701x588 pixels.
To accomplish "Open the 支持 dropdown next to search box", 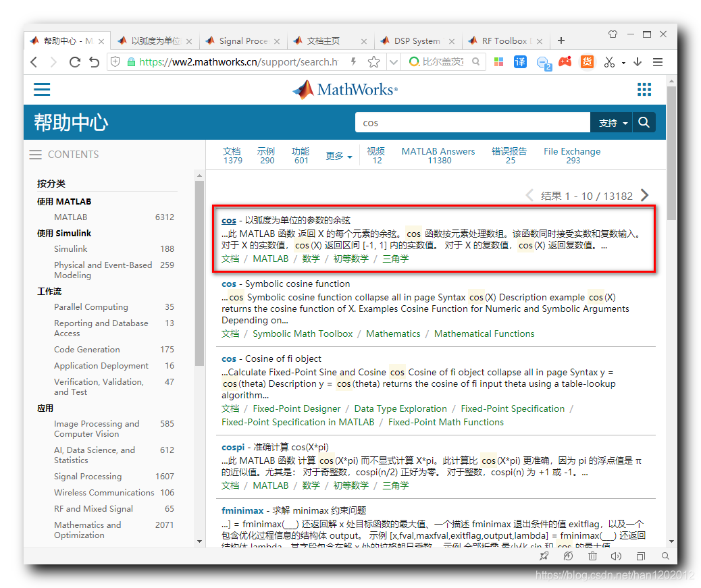I will (613, 123).
